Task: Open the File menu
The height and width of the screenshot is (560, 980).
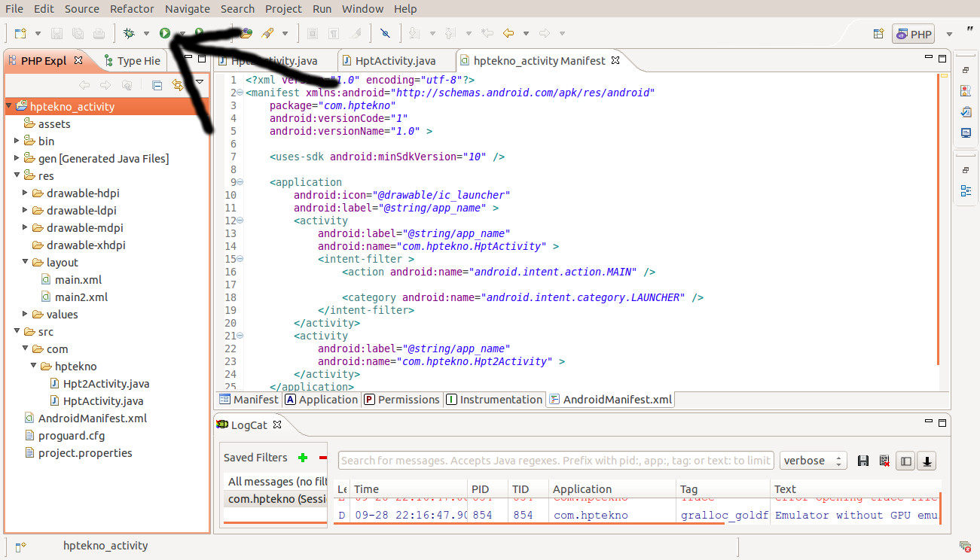Action: (14, 9)
